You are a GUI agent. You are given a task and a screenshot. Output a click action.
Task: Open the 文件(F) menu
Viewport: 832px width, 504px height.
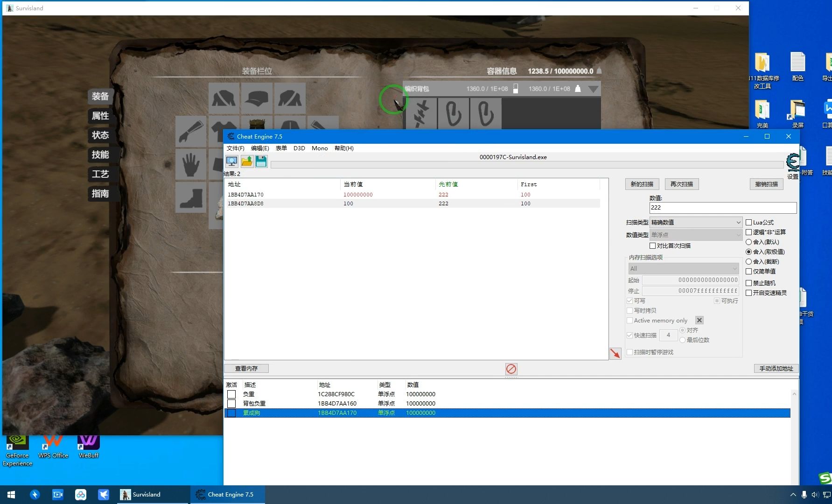[x=235, y=148]
